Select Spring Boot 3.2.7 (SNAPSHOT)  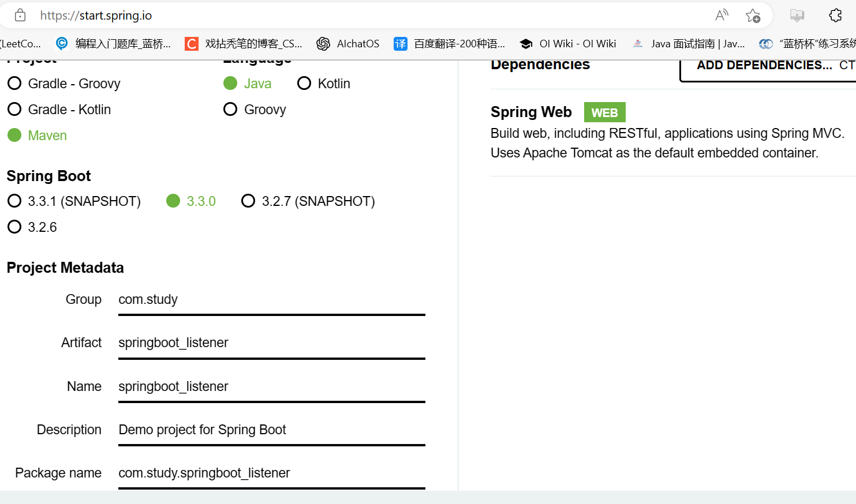(x=308, y=201)
